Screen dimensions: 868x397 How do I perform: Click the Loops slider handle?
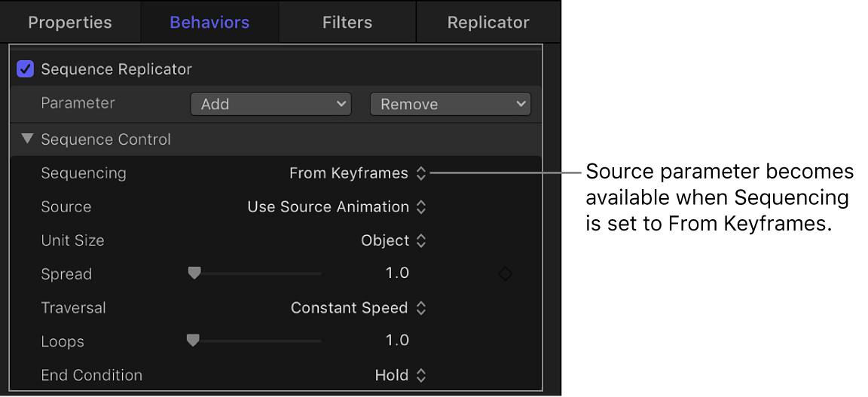point(193,341)
